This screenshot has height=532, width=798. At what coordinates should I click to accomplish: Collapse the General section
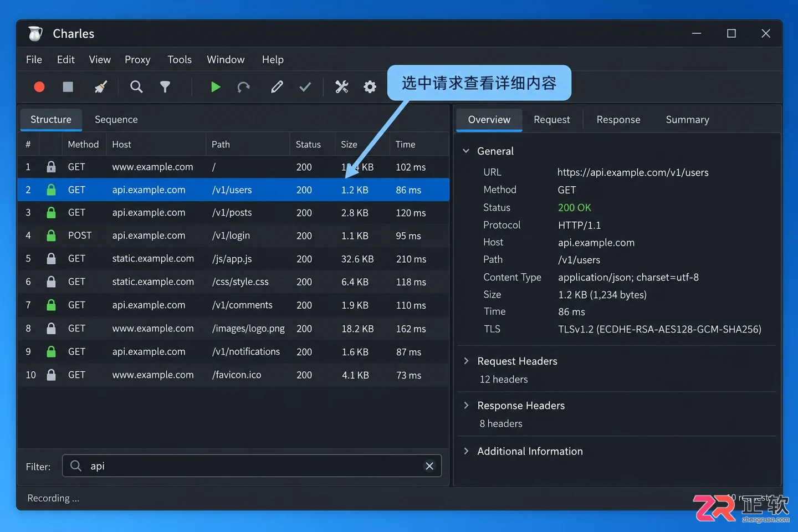pyautogui.click(x=466, y=151)
